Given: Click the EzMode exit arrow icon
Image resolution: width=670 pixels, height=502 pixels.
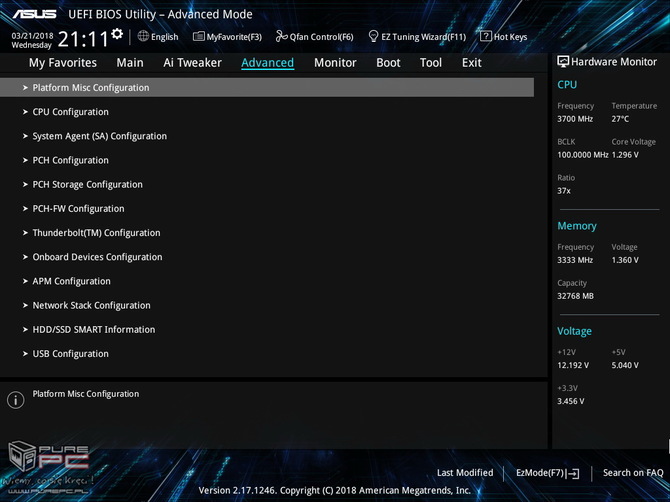Looking at the screenshot, I should (573, 473).
